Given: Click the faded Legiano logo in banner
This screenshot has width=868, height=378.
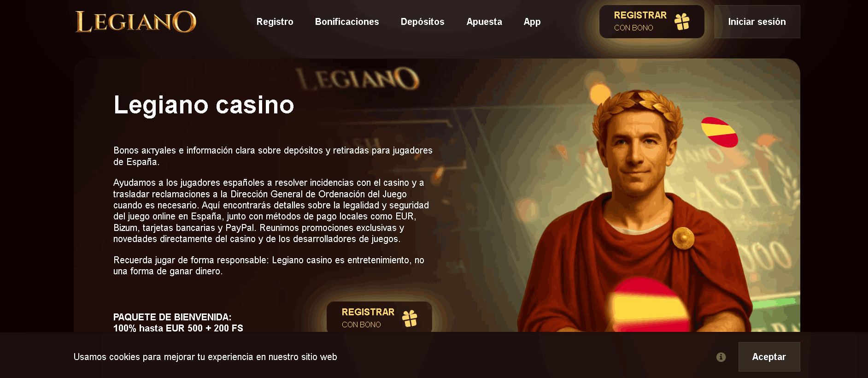Looking at the screenshot, I should [x=358, y=79].
